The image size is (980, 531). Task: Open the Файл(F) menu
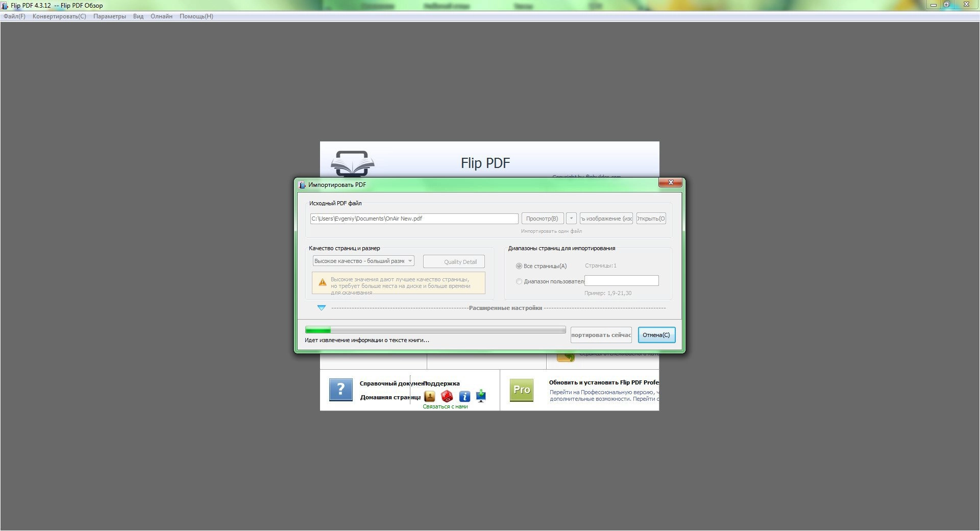tap(14, 16)
